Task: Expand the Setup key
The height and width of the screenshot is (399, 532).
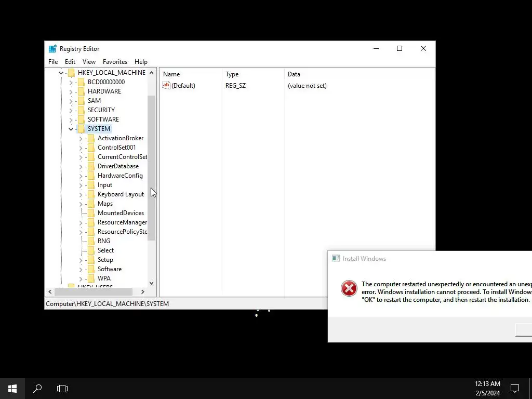Action: click(x=81, y=260)
